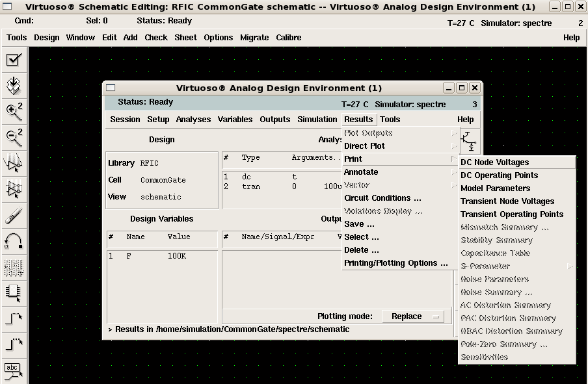Image resolution: width=588 pixels, height=384 pixels.
Task: Click the wire name label icon
Action: [14, 371]
